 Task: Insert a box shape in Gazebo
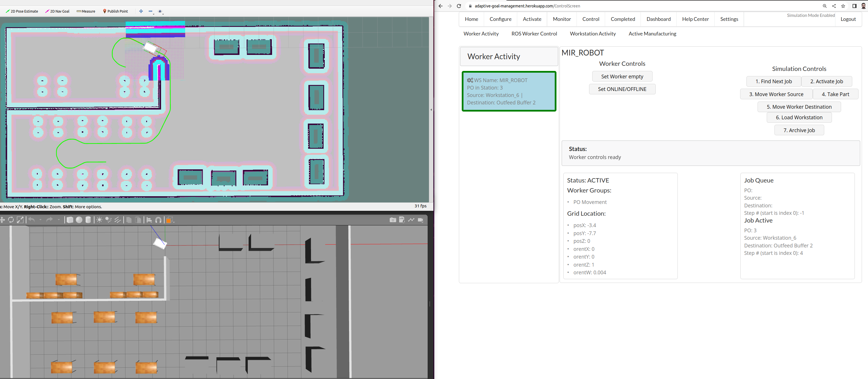[70, 220]
